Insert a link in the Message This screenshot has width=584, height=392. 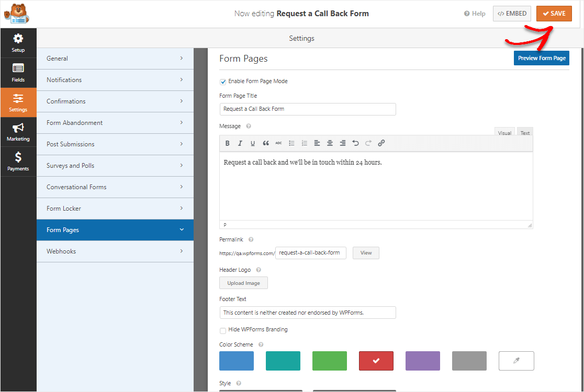pyautogui.click(x=381, y=143)
